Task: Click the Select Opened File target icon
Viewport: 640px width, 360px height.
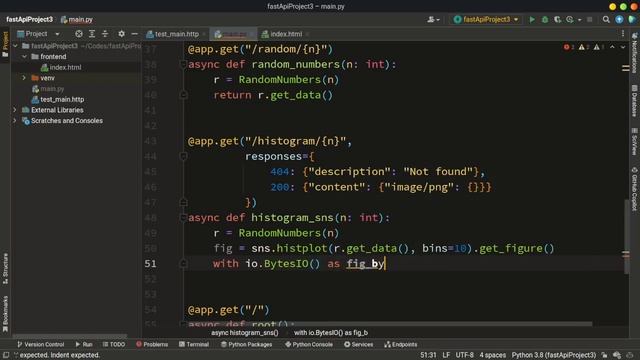Action: click(x=79, y=34)
